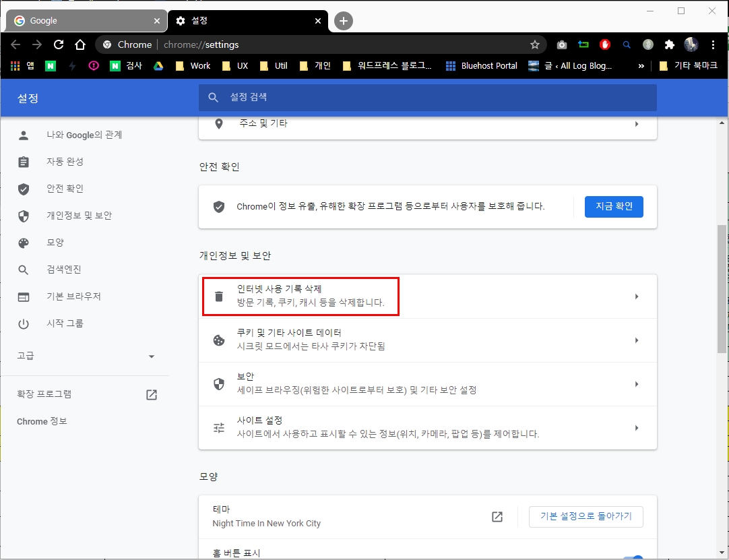The image size is (729, 560).
Task: Click 기본 설정으로 돌아가기 button
Action: 585,516
